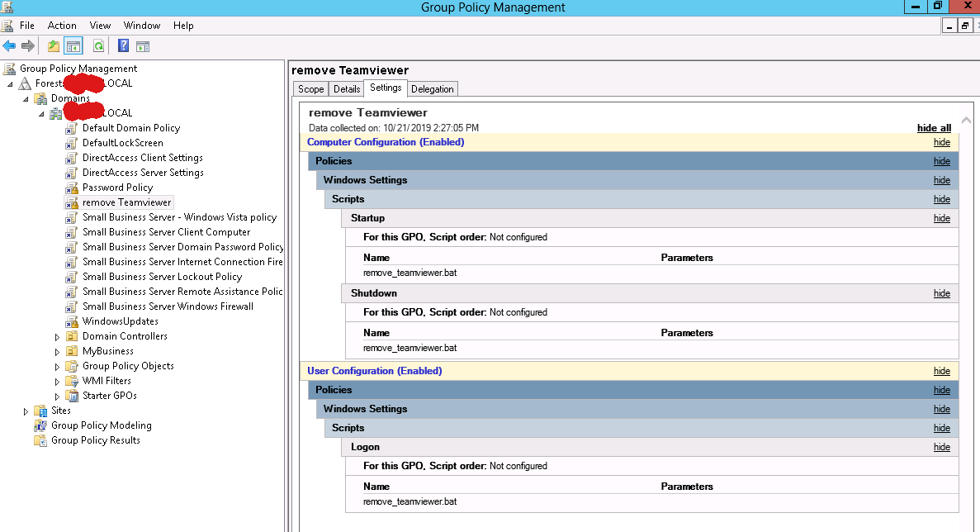Click the Group Policy Management root node icon
Screen dimensions: 980x532
click(9, 68)
